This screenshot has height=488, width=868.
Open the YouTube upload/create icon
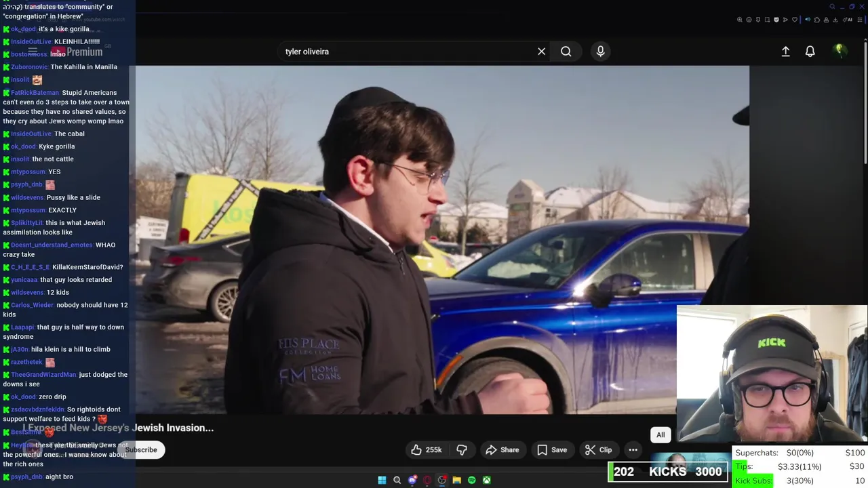click(785, 52)
